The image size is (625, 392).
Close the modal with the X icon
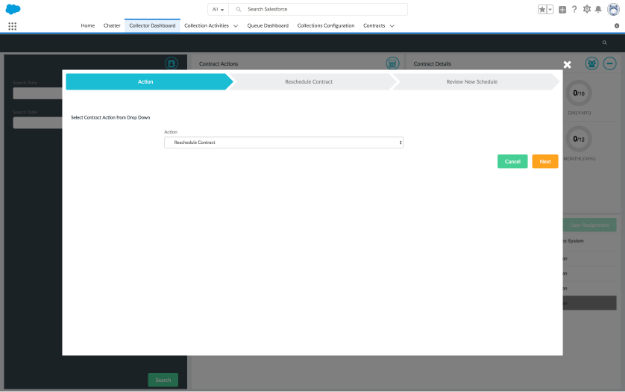[567, 65]
